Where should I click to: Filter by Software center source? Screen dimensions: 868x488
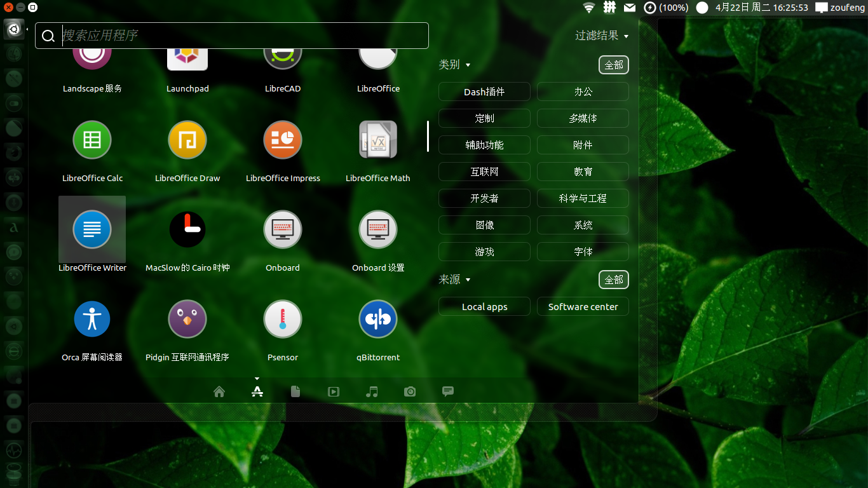pyautogui.click(x=583, y=306)
